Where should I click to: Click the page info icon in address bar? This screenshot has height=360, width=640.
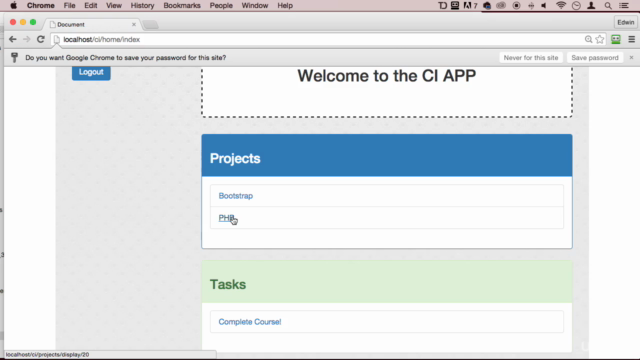click(x=57, y=39)
